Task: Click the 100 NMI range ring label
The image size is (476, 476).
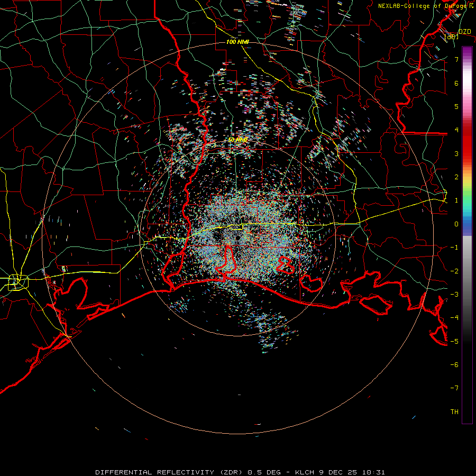Action: click(x=237, y=42)
